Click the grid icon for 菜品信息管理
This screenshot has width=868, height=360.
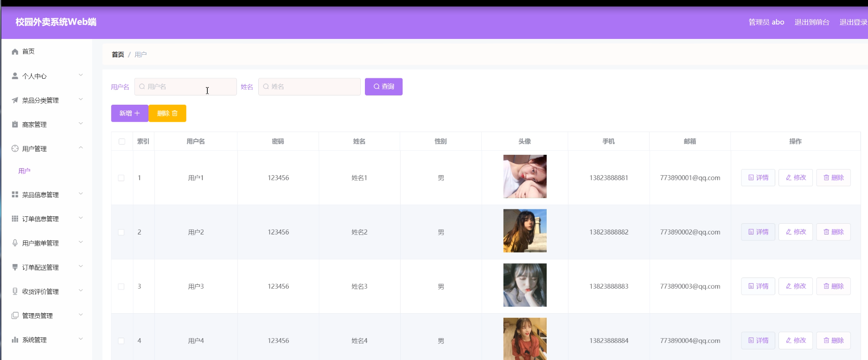point(15,195)
